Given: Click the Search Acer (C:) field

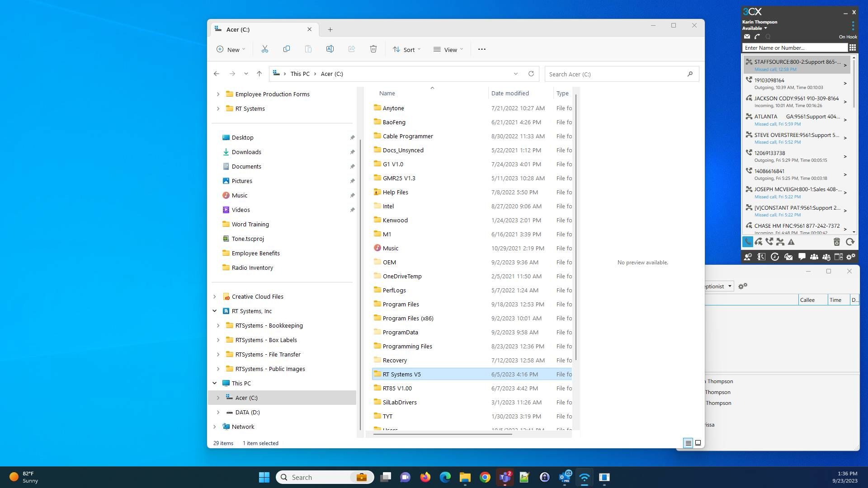Looking at the screenshot, I should click(x=622, y=74).
